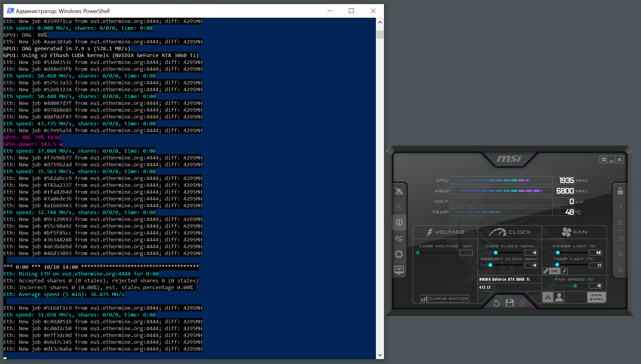
Task: Click 'Average speed (5 min): 36.875 MH/s' line
Action: point(64,294)
